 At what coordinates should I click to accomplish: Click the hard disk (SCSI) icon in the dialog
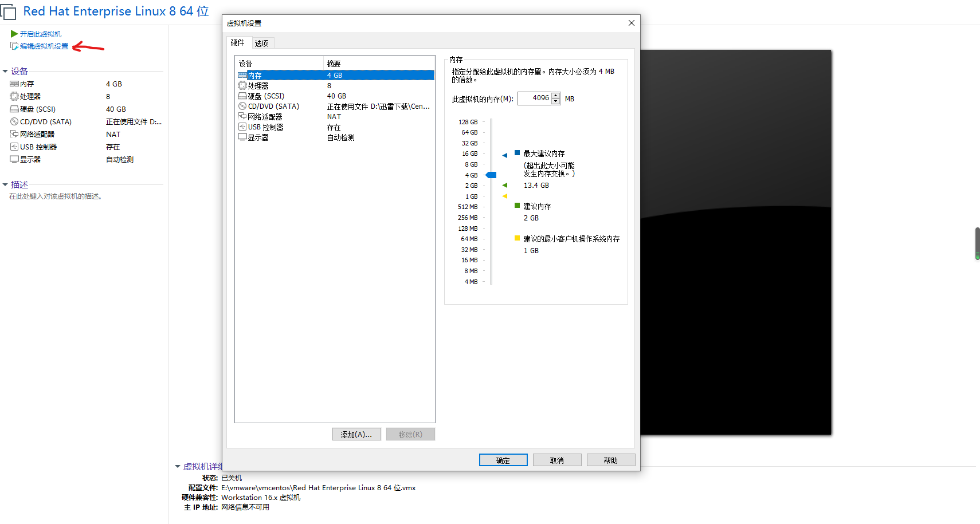[x=242, y=96]
